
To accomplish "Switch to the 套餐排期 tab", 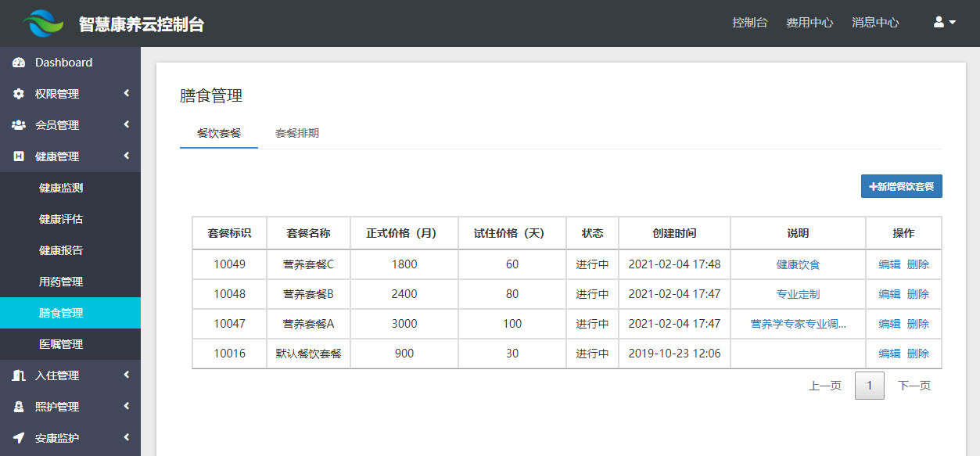I will (296, 133).
